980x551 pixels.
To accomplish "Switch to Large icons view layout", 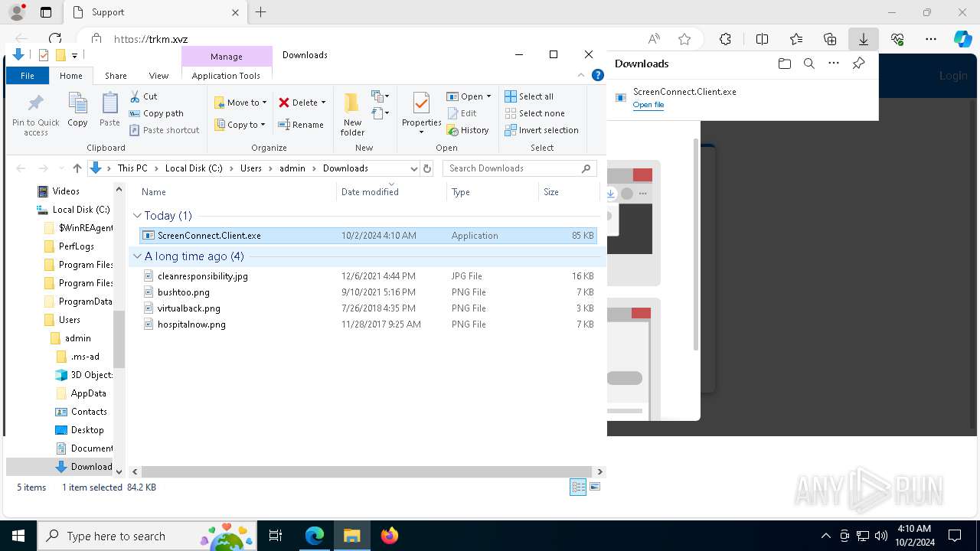I will tap(595, 487).
